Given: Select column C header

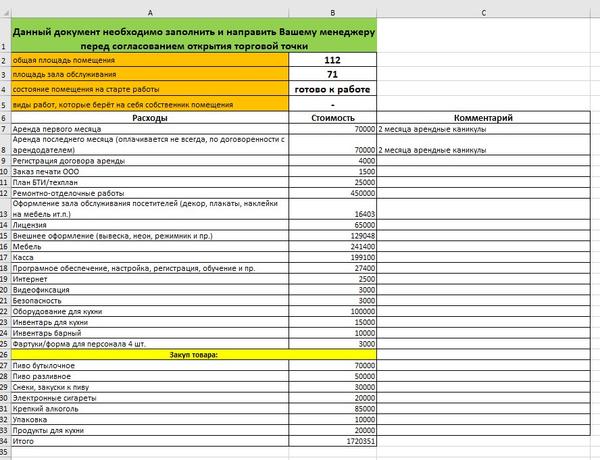Looking at the screenshot, I should [x=484, y=13].
